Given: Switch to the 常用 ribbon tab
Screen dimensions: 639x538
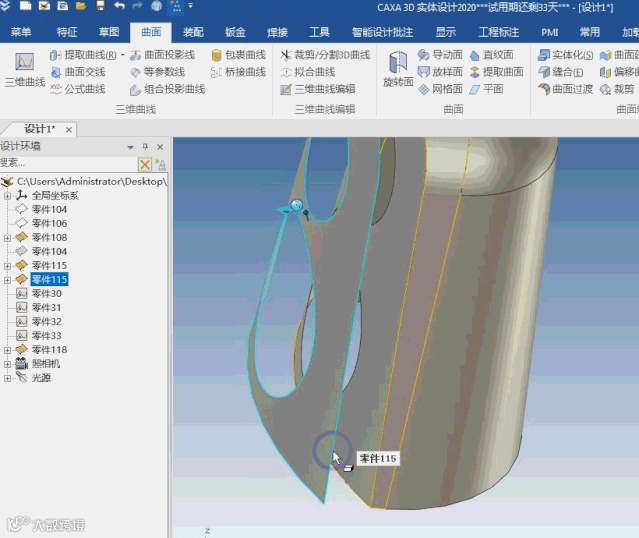Looking at the screenshot, I should (590, 32).
